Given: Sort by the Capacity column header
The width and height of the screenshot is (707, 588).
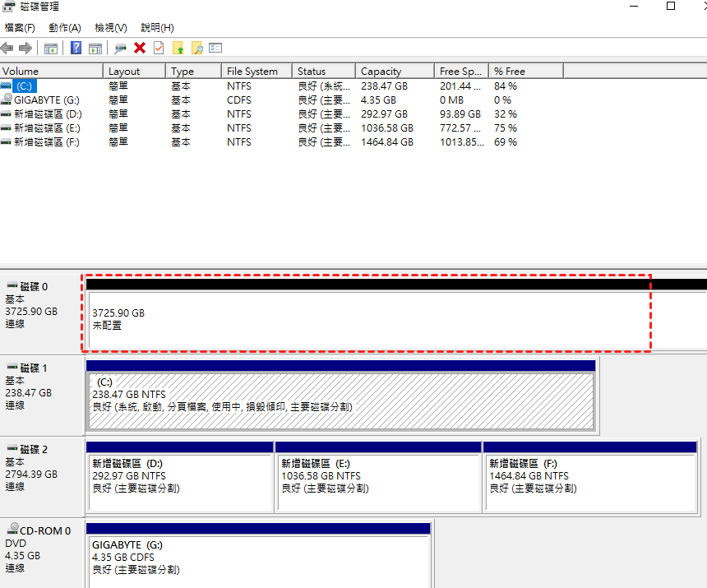Looking at the screenshot, I should click(x=381, y=72).
